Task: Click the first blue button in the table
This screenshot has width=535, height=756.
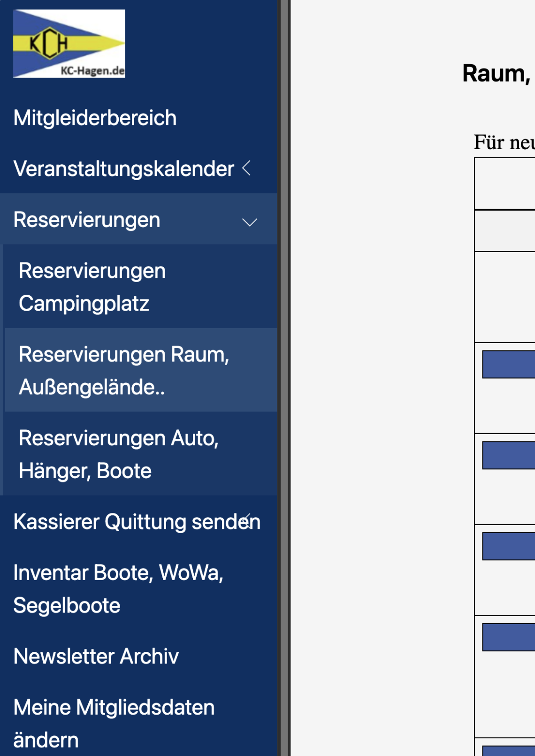Action: tap(509, 364)
